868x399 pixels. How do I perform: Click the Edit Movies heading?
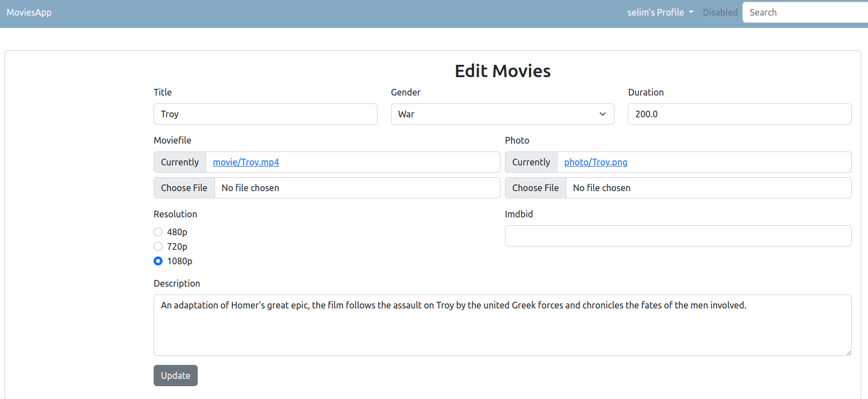503,71
